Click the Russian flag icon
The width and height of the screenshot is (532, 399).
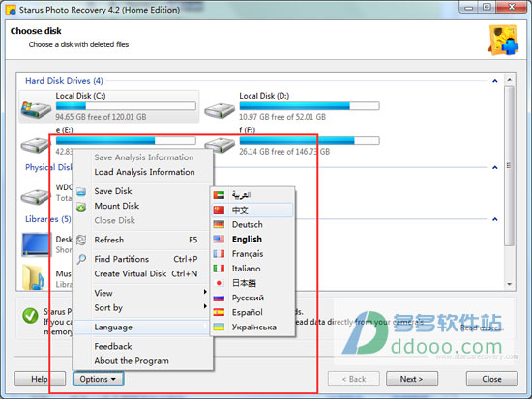point(219,298)
